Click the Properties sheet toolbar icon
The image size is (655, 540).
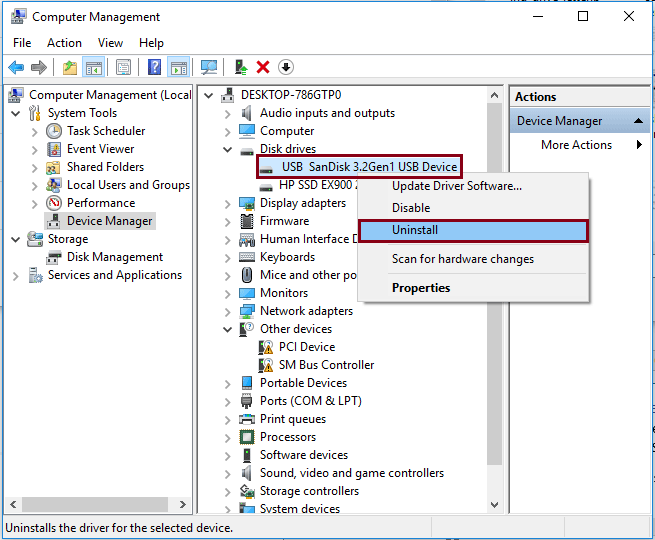pyautogui.click(x=123, y=67)
